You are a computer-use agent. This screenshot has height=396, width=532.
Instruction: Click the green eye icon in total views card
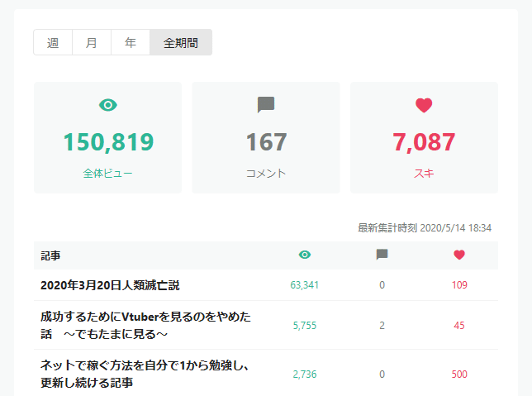(x=108, y=105)
